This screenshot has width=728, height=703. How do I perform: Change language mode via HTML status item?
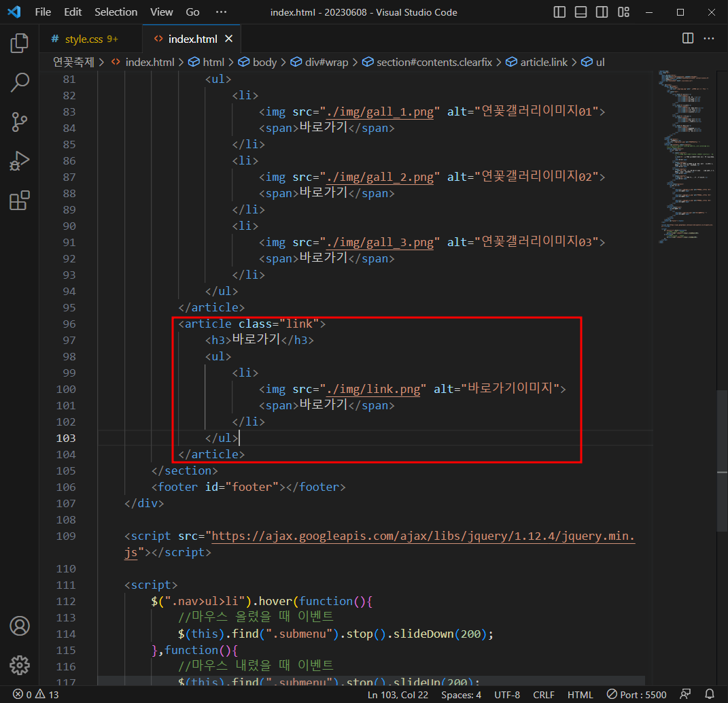tap(580, 695)
